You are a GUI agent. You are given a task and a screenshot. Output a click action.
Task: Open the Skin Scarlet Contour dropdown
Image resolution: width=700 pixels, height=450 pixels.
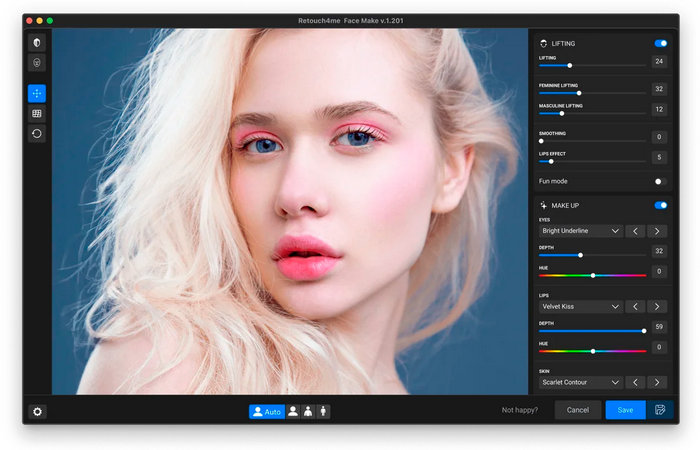pyautogui.click(x=580, y=383)
